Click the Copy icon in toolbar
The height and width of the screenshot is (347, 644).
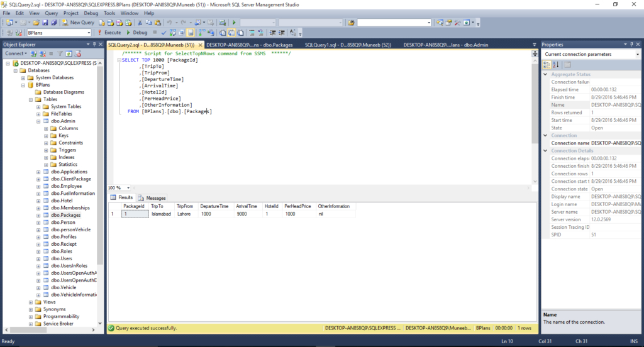click(148, 23)
